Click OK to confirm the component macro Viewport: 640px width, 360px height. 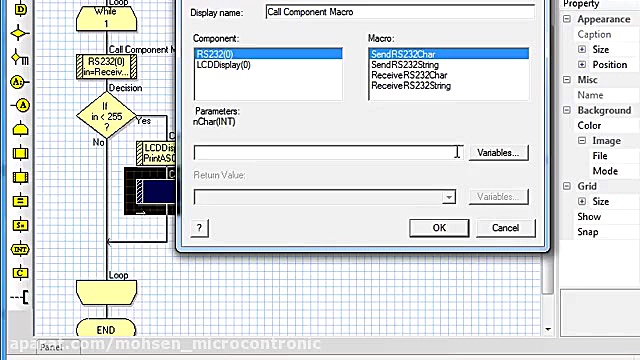[x=439, y=228]
